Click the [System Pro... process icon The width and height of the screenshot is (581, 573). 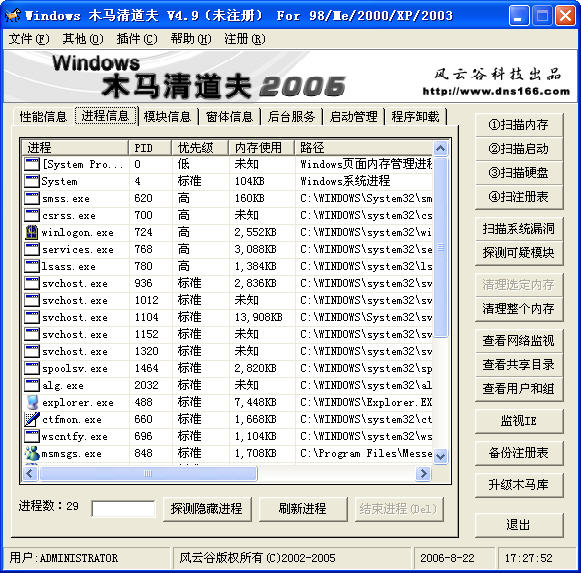coord(31,164)
